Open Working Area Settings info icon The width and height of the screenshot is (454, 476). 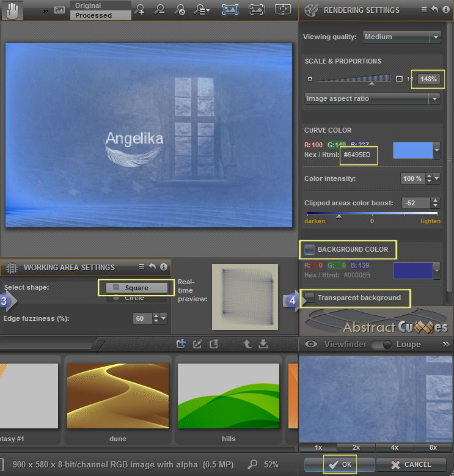pos(163,267)
